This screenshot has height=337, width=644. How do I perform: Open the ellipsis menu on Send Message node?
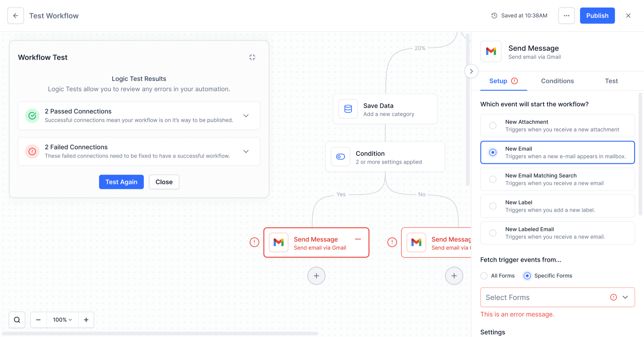tap(358, 239)
